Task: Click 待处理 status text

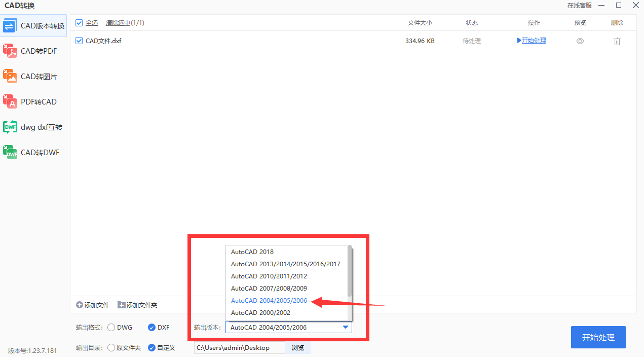Action: [472, 41]
